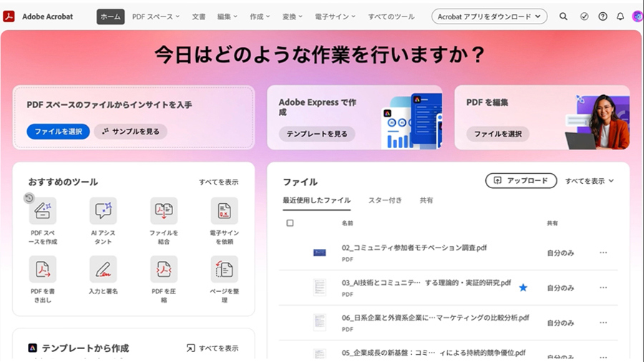Click 自分のみ on the 02_コミュニティ row
Image resolution: width=644 pixels, height=362 pixels.
coord(560,253)
